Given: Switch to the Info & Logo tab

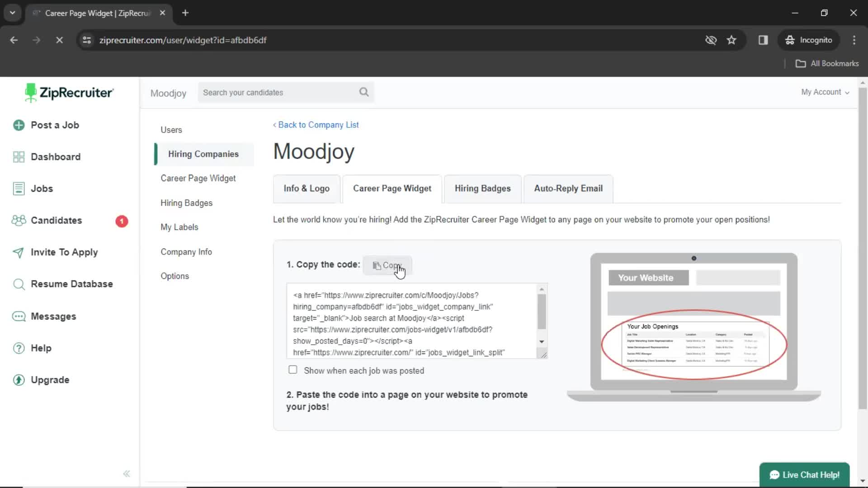Looking at the screenshot, I should pyautogui.click(x=307, y=188).
